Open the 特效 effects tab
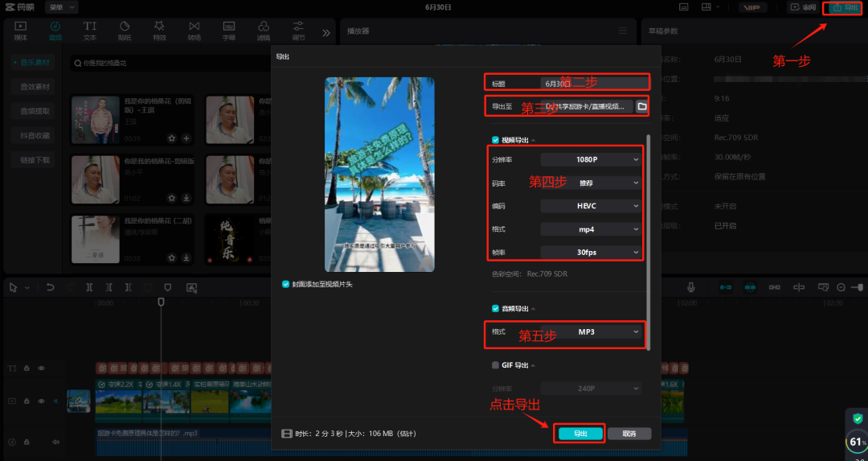 159,31
